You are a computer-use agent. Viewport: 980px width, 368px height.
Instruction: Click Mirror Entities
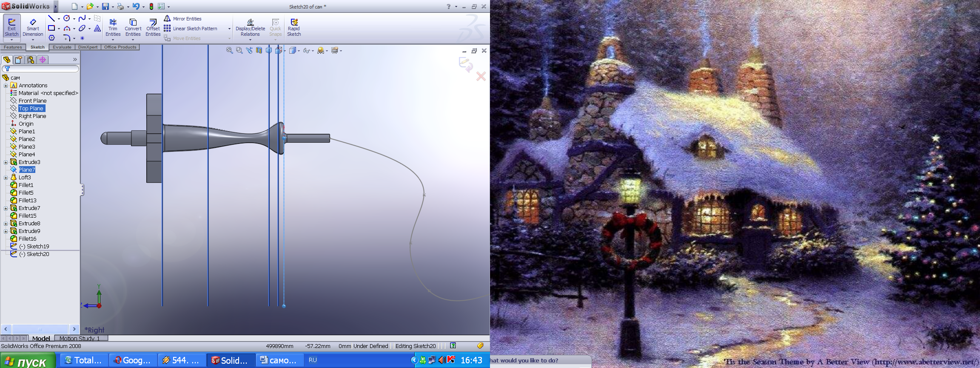click(183, 19)
